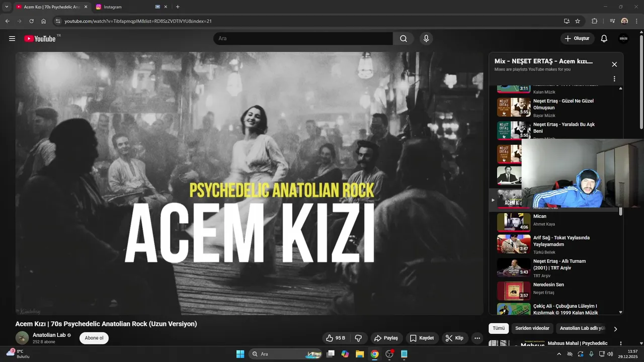The image size is (644, 362).
Task: Start voice search with microphone icon
Action: pos(426,39)
